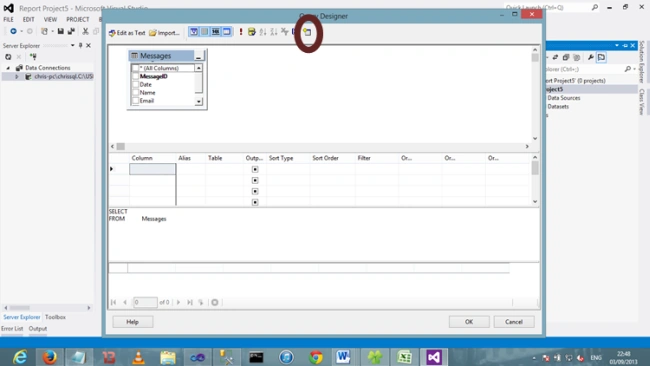Check the MessageID column checkbox
This screenshot has width=650, height=366.
(135, 76)
